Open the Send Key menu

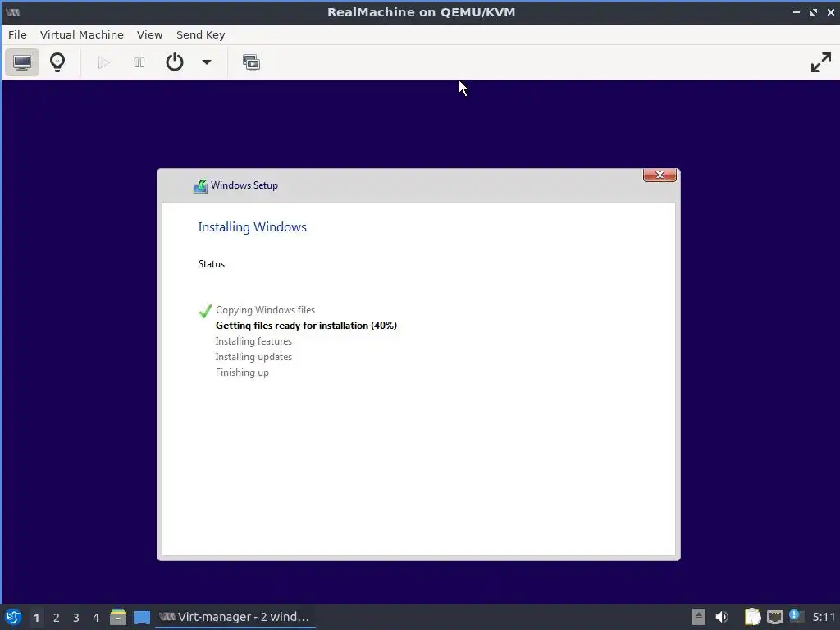[x=200, y=34]
